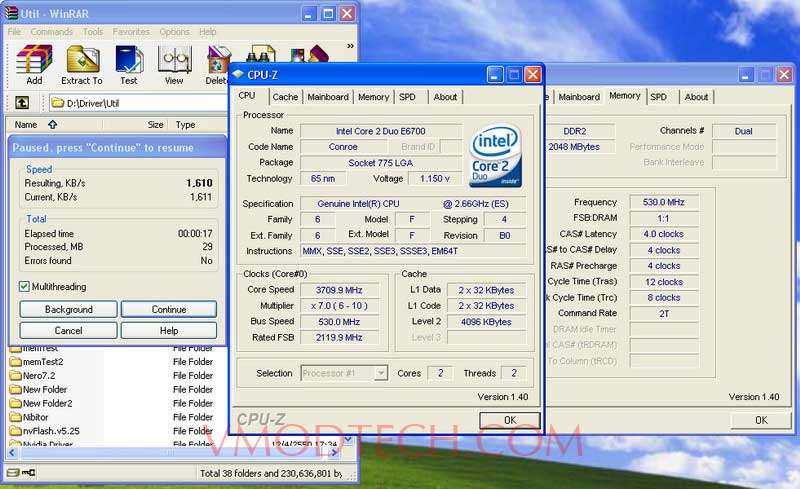Click the View toolbar icon in WinRAR

click(174, 60)
